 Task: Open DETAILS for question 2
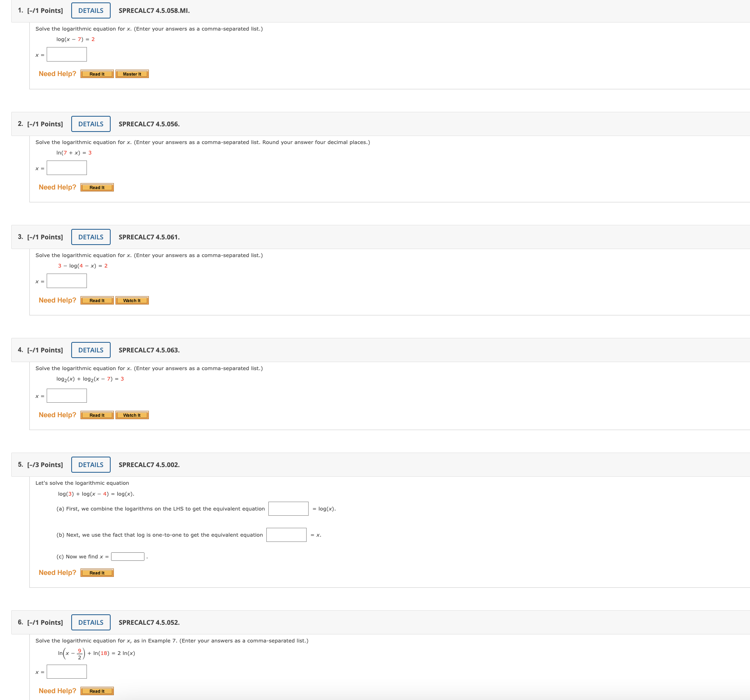[x=91, y=124]
